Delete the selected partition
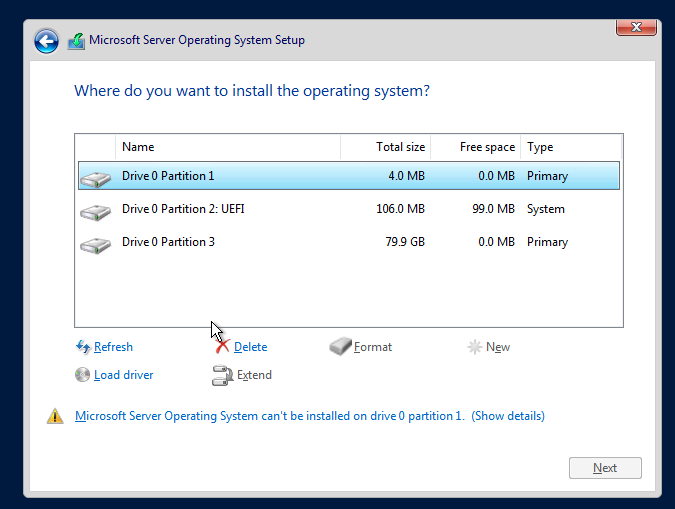 pos(251,347)
